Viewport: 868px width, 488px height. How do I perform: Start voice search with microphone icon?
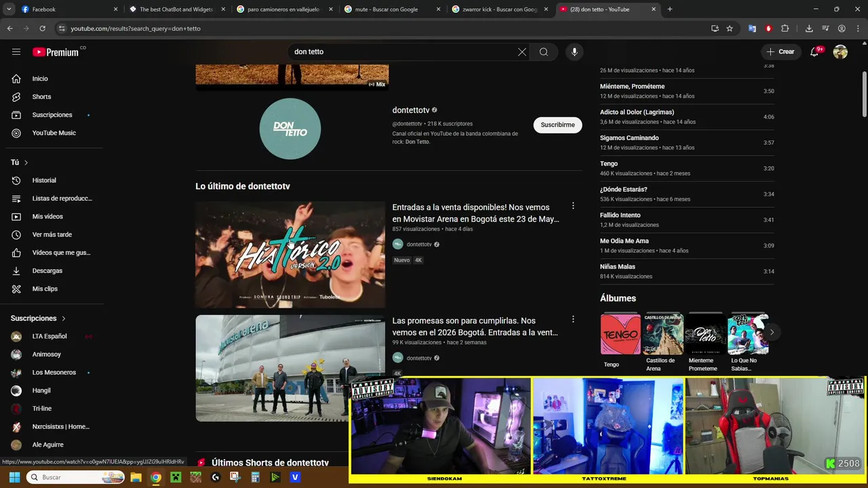[x=574, y=52]
